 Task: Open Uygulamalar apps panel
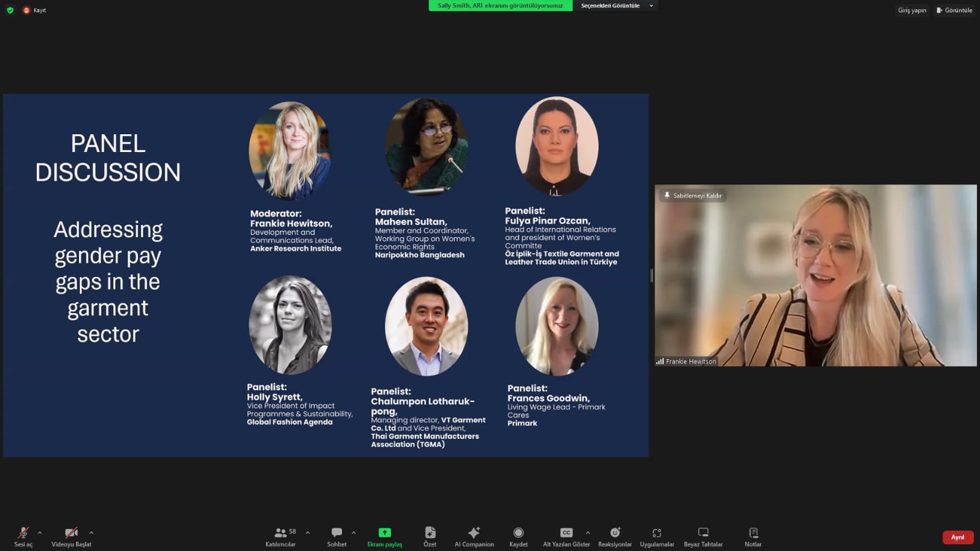[657, 537]
